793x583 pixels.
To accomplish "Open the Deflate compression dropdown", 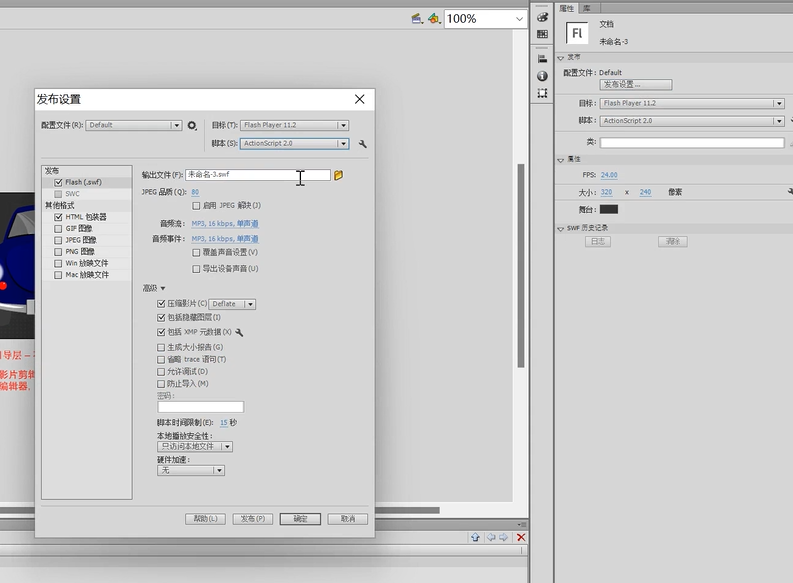I will (x=232, y=304).
